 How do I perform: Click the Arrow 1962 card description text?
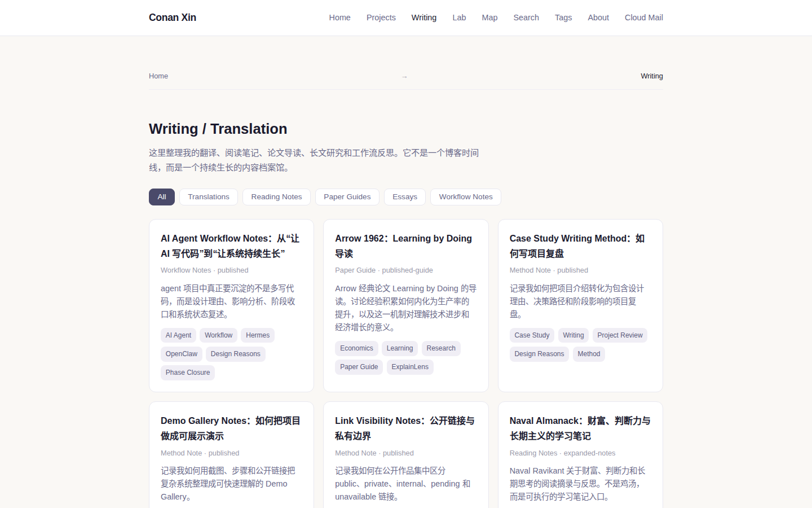(406, 308)
